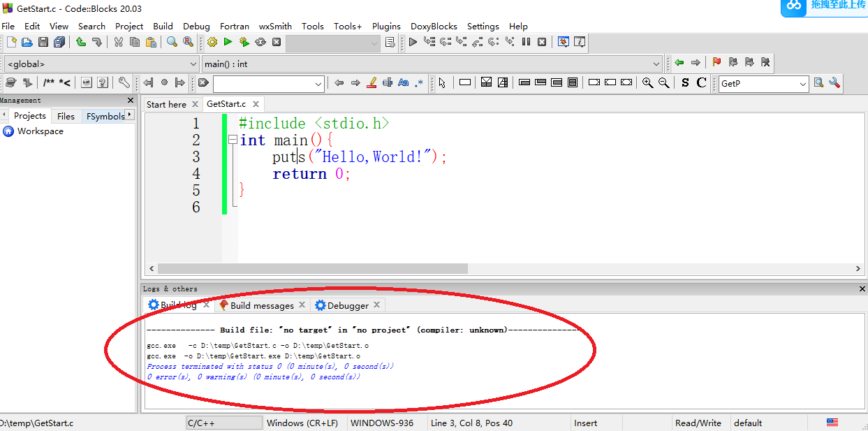
Task: Collapse the int main code fold marker
Action: (232, 140)
